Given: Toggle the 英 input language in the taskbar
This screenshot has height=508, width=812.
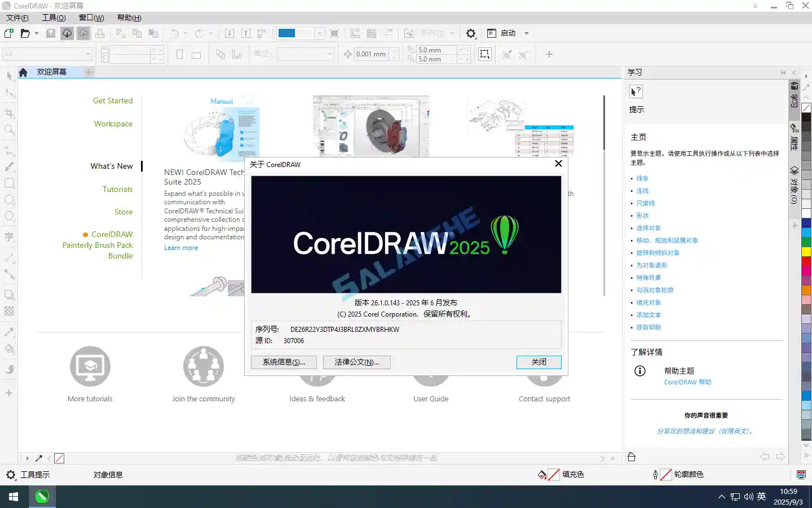Looking at the screenshot, I should (760, 497).
